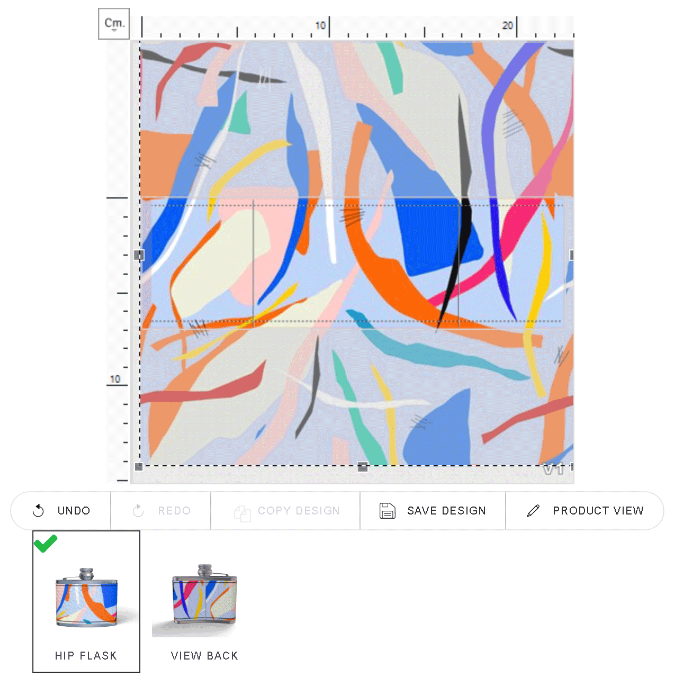This screenshot has width=683, height=700.
Task: Click the V1 label at the canvas corner
Action: pos(553,469)
